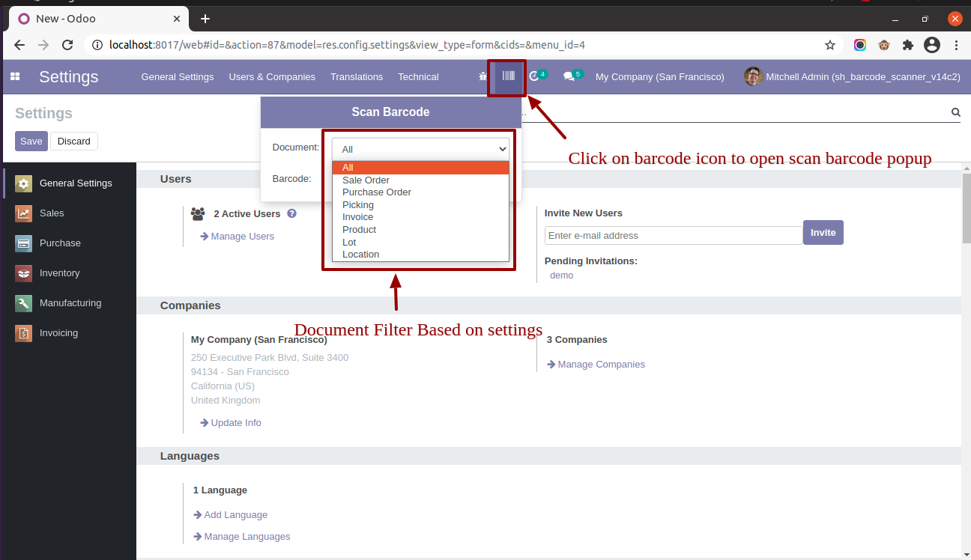Open the Manage Companies link

pyautogui.click(x=596, y=365)
